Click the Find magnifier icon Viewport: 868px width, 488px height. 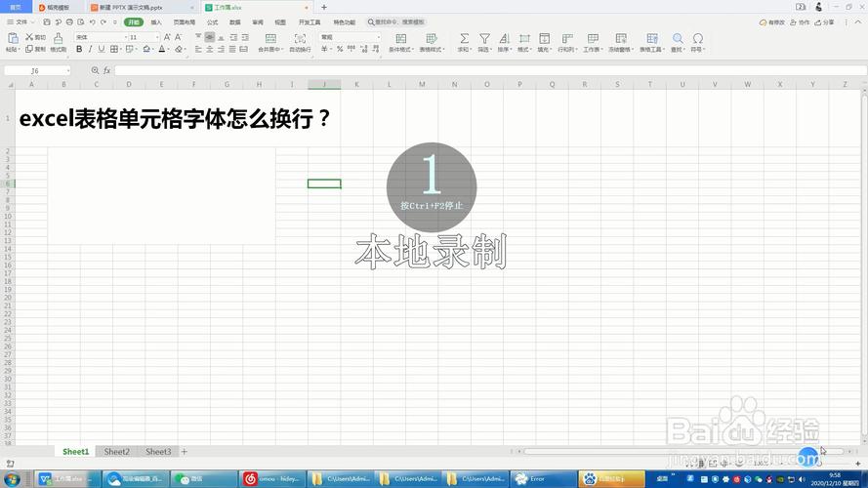[x=678, y=38]
